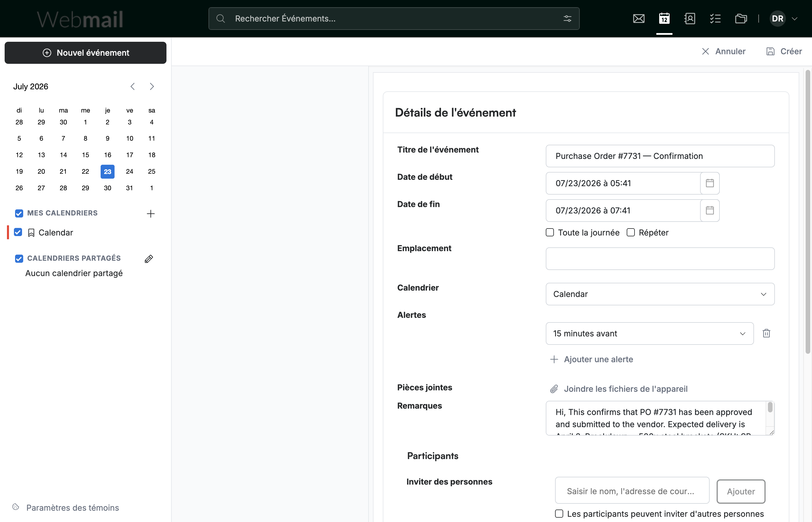Add a new calendar with plus icon

[x=151, y=213]
